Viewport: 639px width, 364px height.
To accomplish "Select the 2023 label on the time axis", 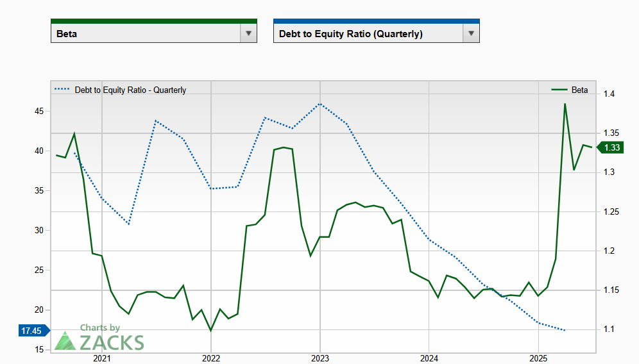I will click(x=320, y=358).
